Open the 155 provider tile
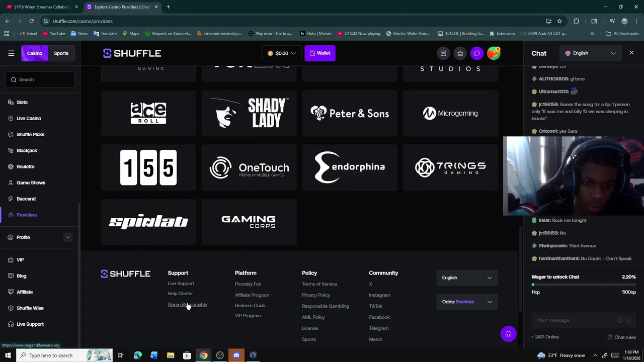This screenshot has width=644, height=362. [x=148, y=167]
